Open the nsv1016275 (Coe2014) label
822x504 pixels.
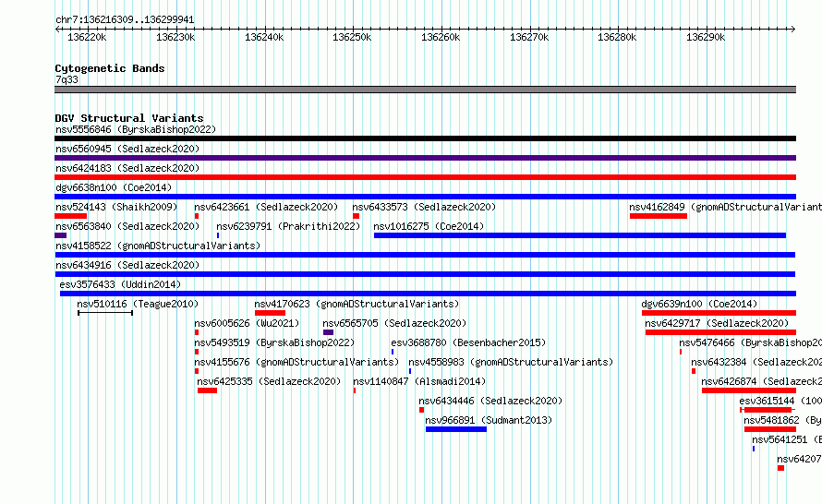(429, 226)
